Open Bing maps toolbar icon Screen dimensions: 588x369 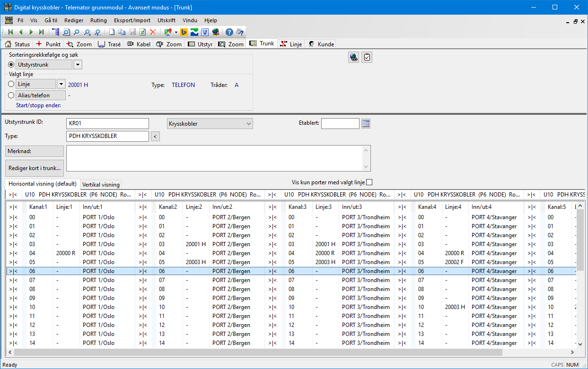click(184, 32)
